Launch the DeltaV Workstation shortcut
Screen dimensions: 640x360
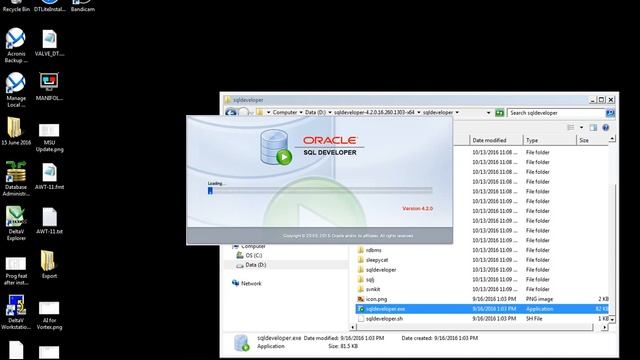pyautogui.click(x=16, y=312)
